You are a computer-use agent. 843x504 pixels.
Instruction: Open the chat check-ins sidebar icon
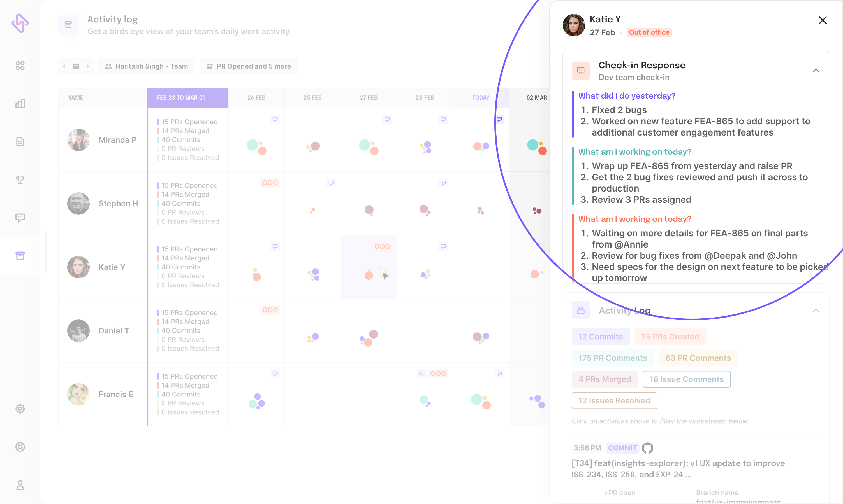(20, 218)
